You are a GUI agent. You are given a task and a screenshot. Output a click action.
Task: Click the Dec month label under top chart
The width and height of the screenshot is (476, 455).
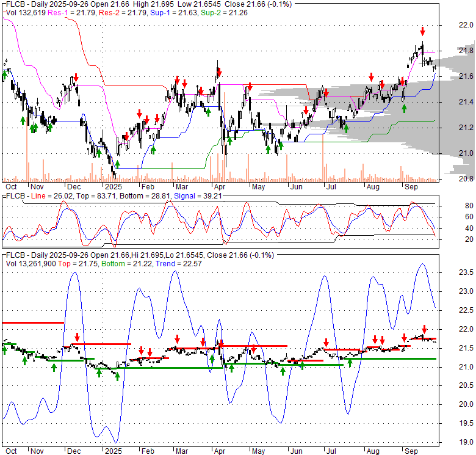(x=74, y=187)
